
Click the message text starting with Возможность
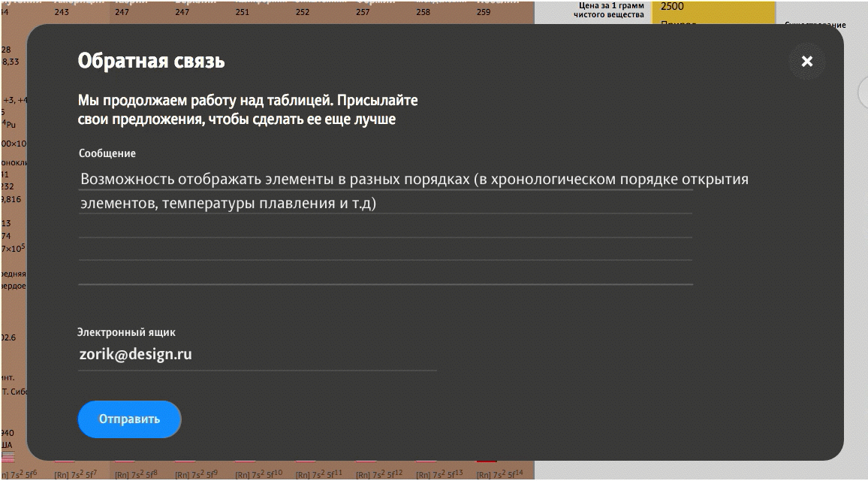tap(414, 180)
